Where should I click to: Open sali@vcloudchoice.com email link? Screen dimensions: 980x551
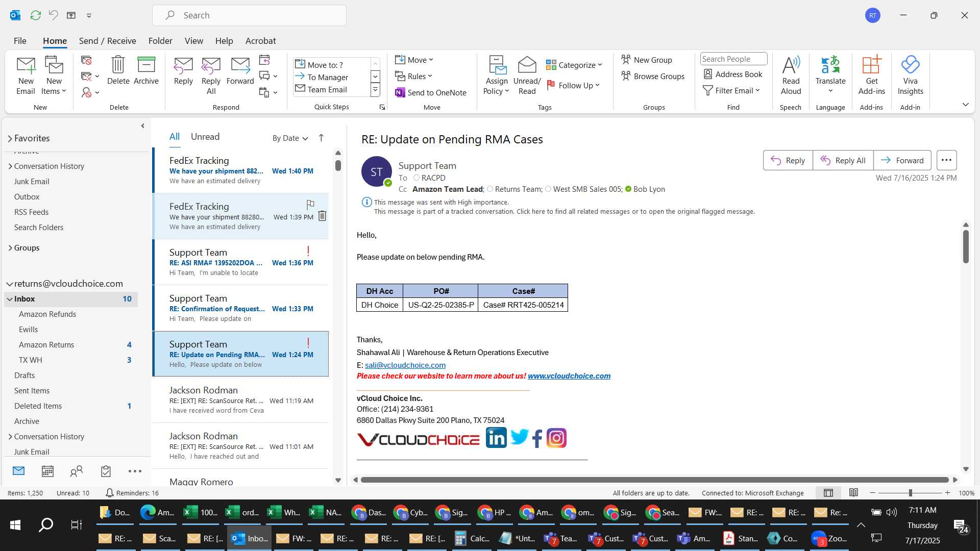coord(405,365)
